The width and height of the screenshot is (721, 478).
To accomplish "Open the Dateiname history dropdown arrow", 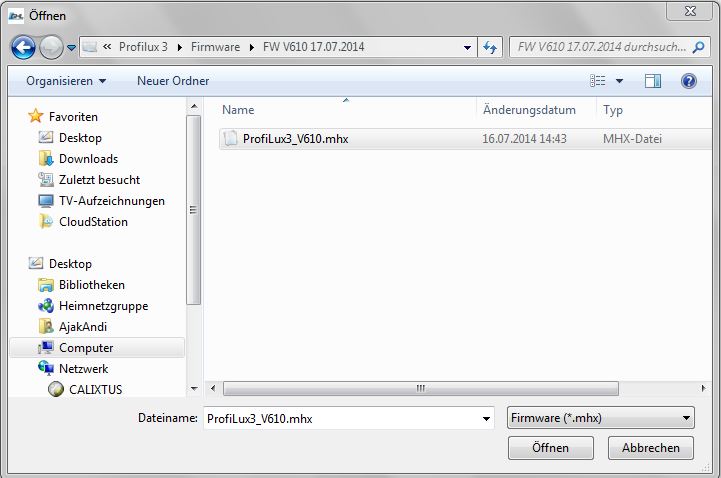I will (486, 418).
